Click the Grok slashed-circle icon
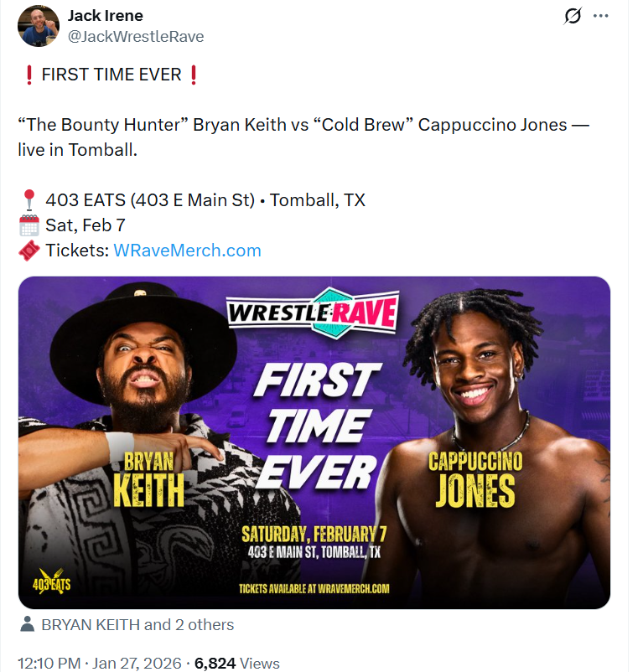Image resolution: width=643 pixels, height=672 pixels. [x=573, y=16]
